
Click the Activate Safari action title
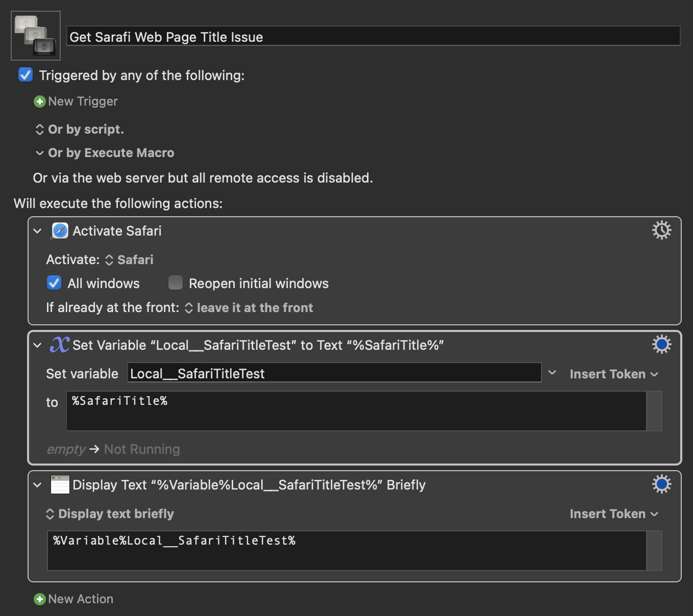point(117,231)
